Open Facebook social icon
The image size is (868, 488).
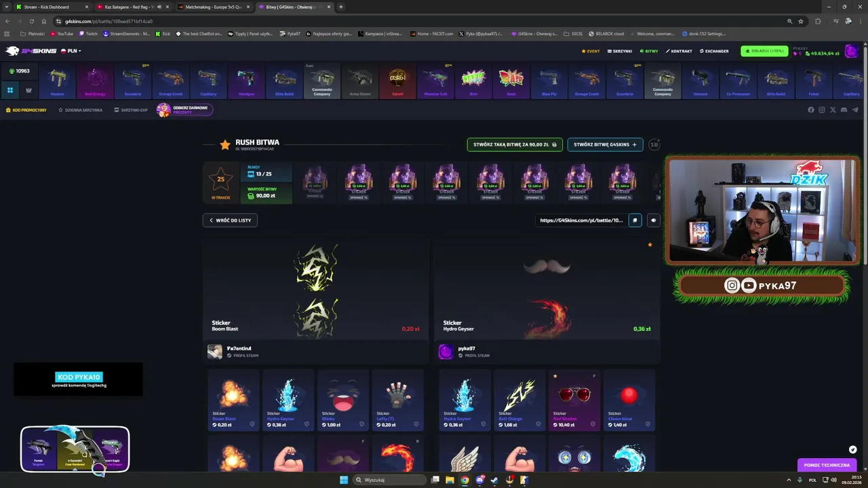point(811,110)
